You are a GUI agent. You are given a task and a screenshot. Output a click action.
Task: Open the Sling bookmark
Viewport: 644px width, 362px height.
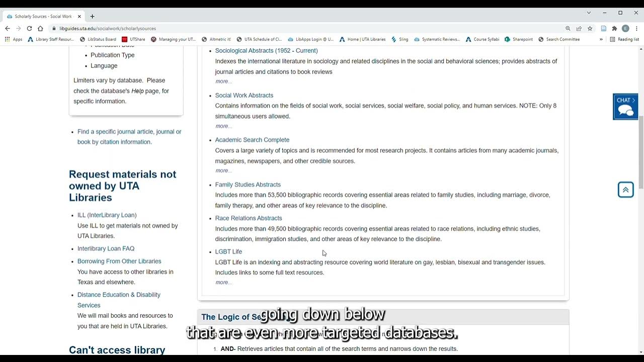tap(400, 39)
